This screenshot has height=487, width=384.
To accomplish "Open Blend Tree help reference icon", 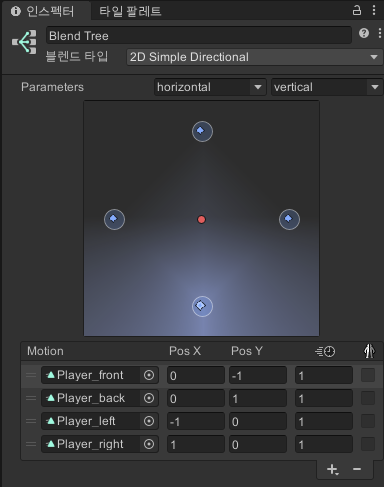I will 364,33.
